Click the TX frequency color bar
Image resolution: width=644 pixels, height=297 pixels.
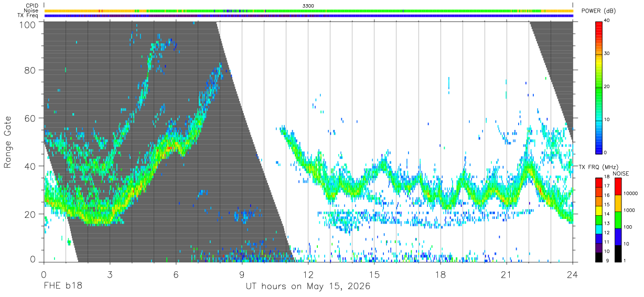coord(599,219)
